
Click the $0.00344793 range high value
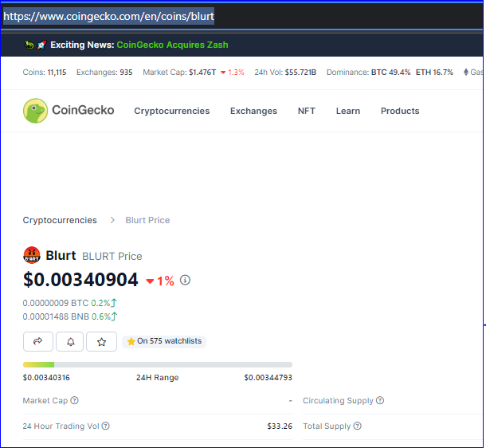tap(268, 378)
